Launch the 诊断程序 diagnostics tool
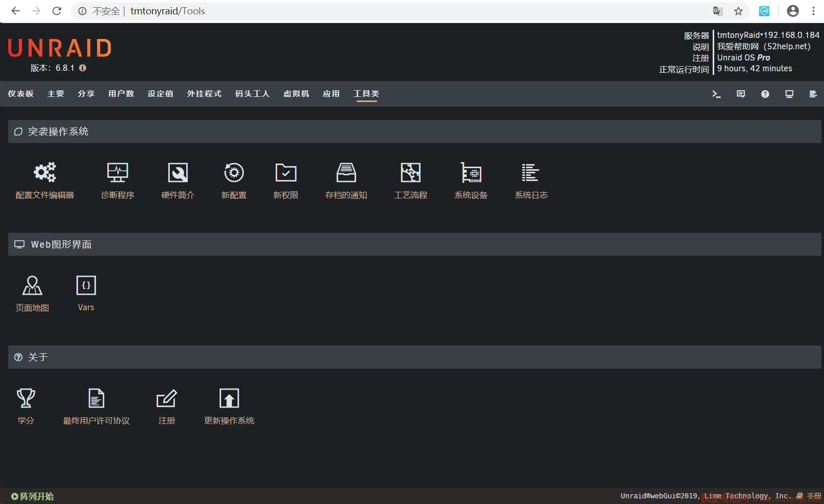Screen dimensions: 824x504 click(117, 173)
